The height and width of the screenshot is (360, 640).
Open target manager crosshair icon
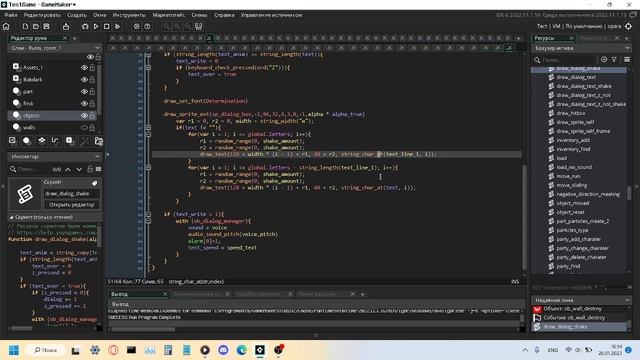[x=629, y=26]
